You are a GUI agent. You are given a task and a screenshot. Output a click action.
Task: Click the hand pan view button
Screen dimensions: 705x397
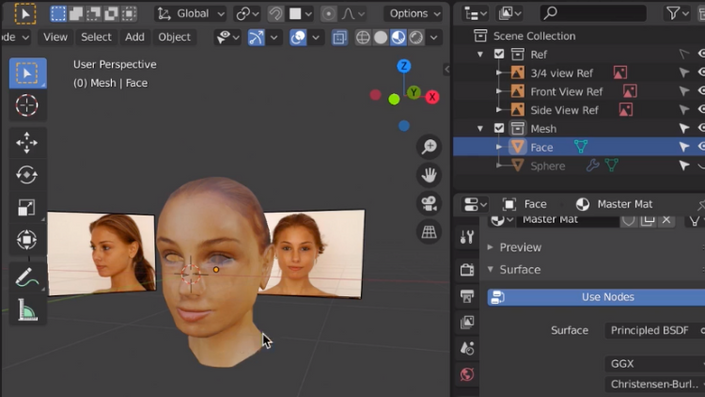pos(429,175)
